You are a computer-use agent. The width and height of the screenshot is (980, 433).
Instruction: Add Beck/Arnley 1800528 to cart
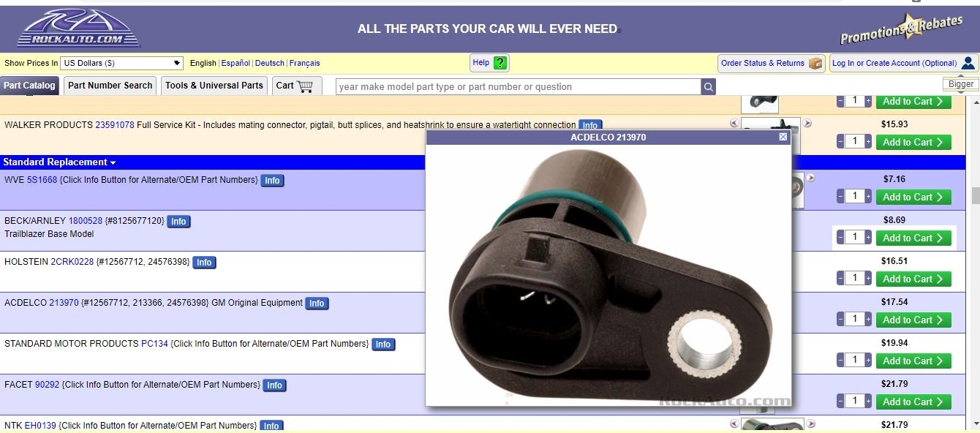pos(913,238)
